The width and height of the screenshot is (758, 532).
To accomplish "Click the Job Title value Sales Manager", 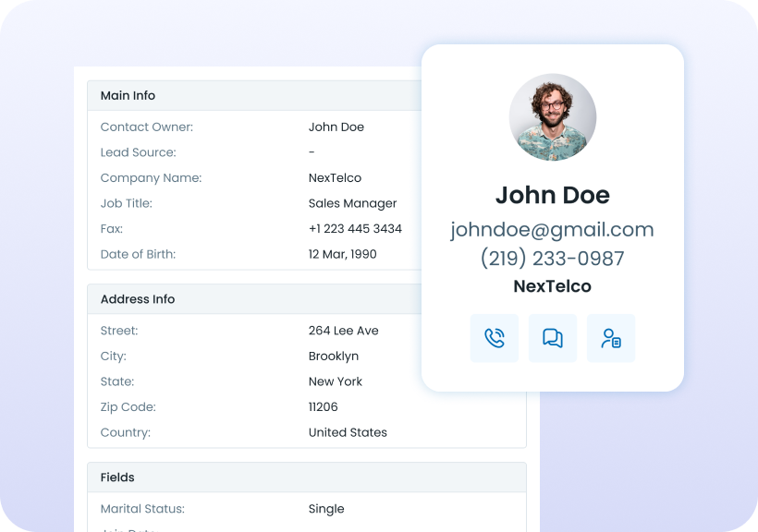I will 352,203.
